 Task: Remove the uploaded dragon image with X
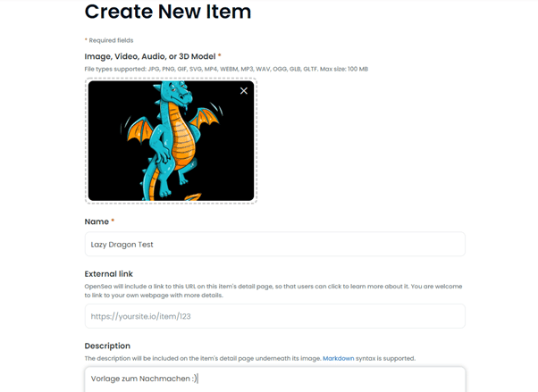click(244, 90)
